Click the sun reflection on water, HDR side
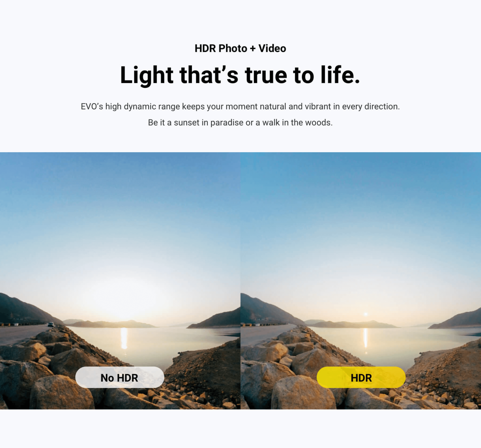The image size is (481, 448). pos(366,338)
